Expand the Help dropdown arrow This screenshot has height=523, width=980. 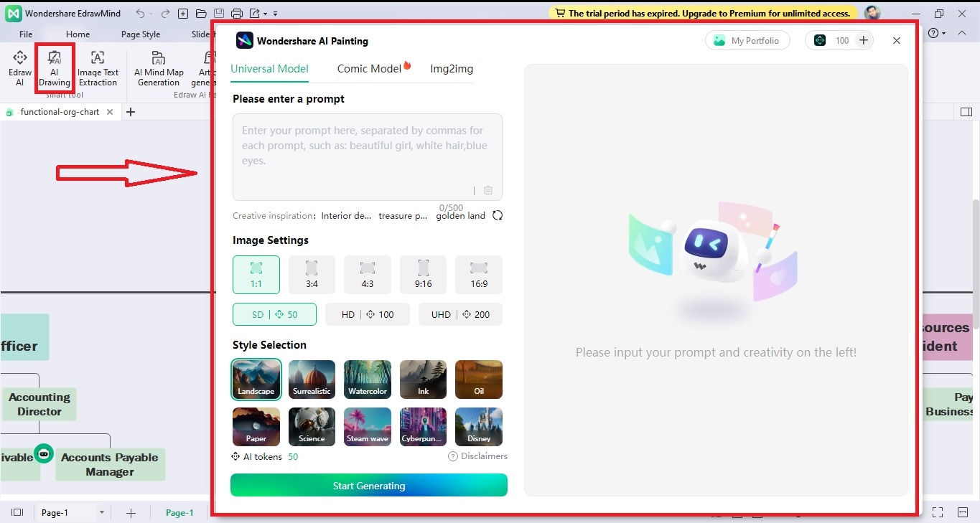943,34
